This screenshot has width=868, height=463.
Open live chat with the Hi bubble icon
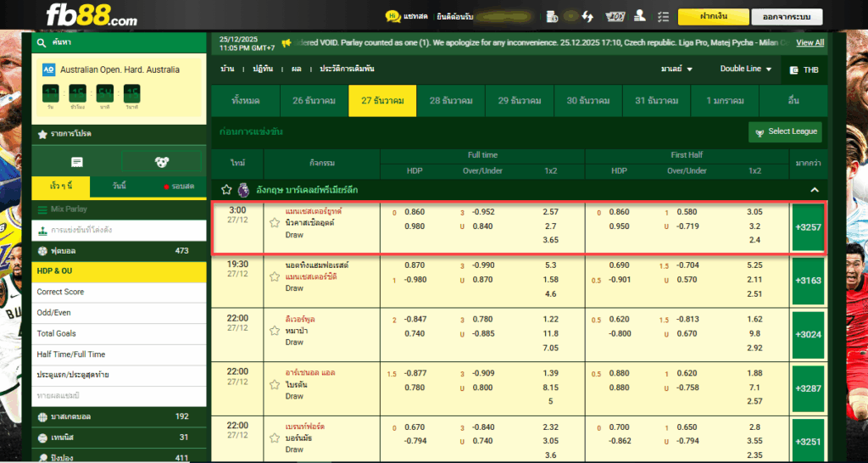(393, 17)
